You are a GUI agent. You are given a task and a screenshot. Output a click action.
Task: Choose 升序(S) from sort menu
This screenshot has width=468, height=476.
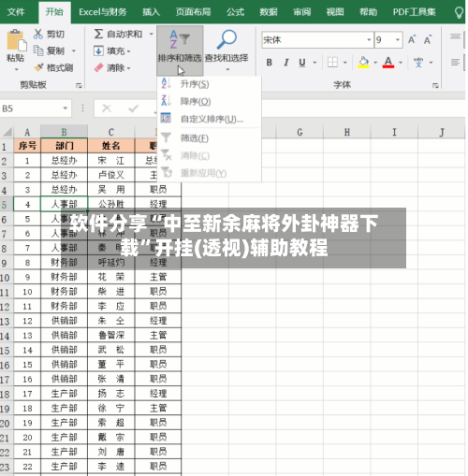point(209,84)
